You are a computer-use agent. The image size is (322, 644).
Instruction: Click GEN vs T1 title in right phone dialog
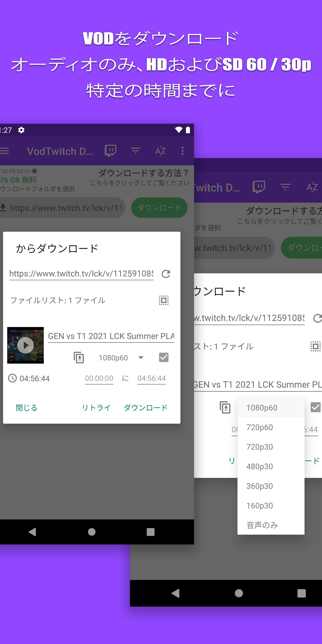tap(258, 385)
